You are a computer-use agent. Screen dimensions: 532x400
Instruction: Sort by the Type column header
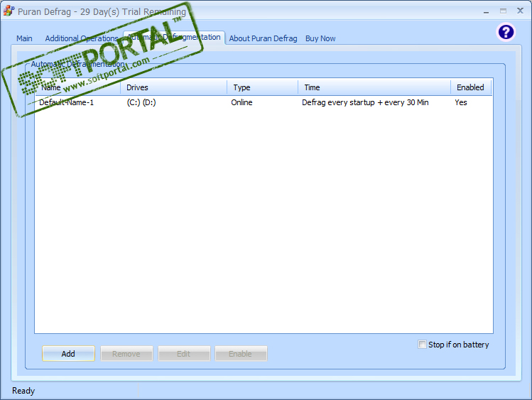point(263,87)
